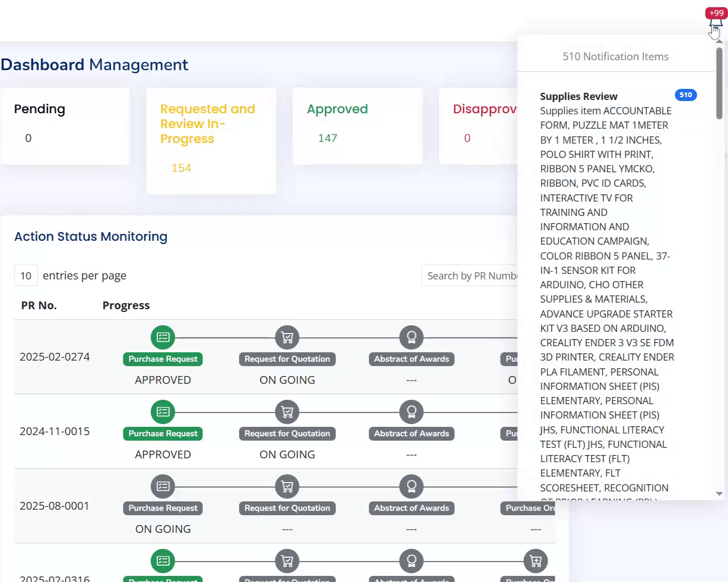The height and width of the screenshot is (582, 728).
Task: Click the scroll down arrow in notifications
Action: (x=719, y=494)
